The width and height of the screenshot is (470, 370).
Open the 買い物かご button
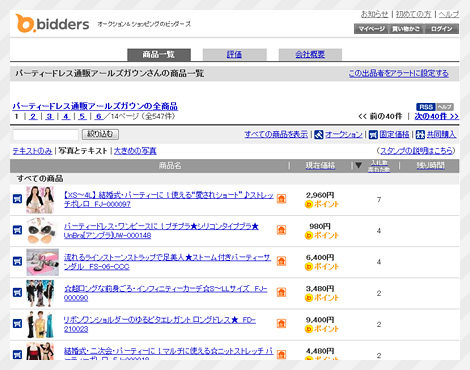point(406,29)
